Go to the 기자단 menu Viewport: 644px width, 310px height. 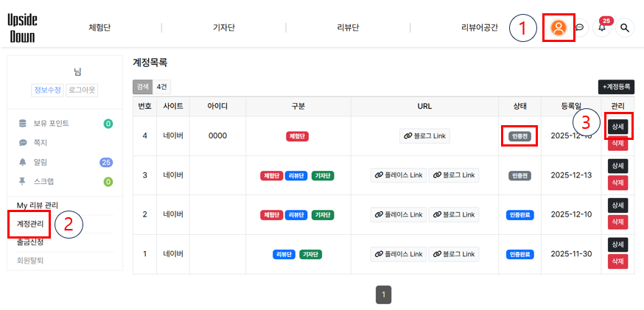tap(223, 28)
